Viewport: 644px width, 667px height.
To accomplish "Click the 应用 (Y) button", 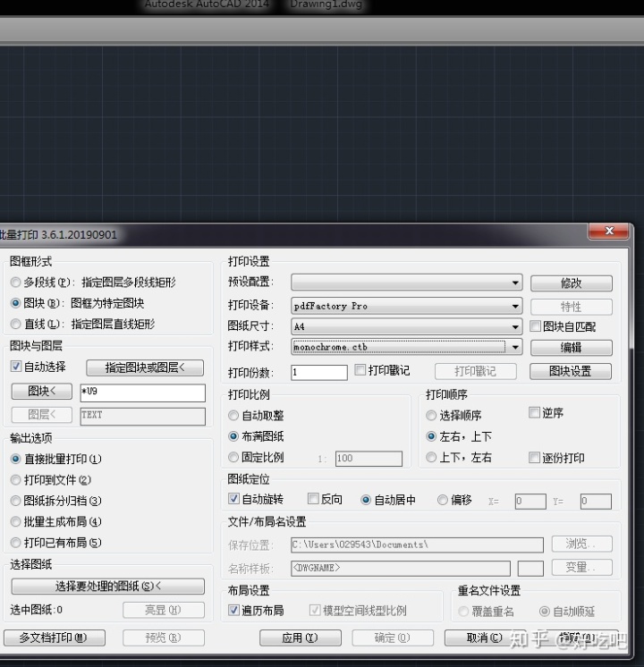I will [300, 637].
